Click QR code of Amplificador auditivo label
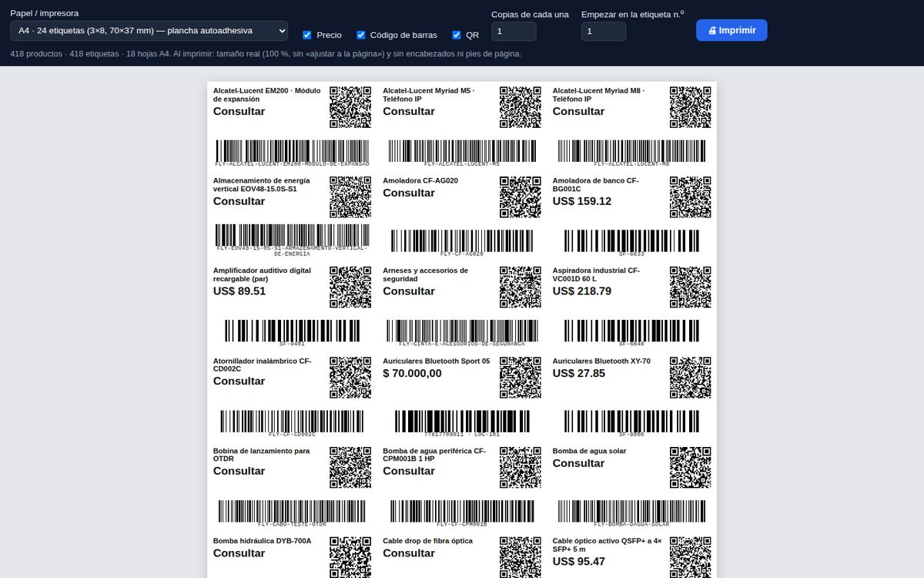The height and width of the screenshot is (578, 924). 350,287
